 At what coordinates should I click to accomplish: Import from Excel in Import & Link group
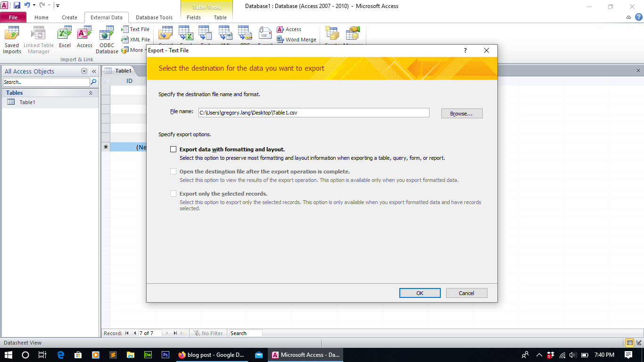(x=65, y=38)
